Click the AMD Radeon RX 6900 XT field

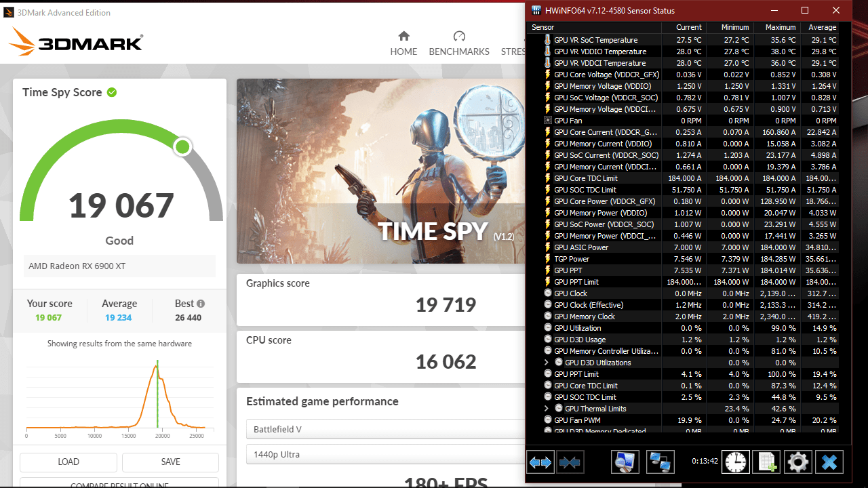[x=119, y=266]
